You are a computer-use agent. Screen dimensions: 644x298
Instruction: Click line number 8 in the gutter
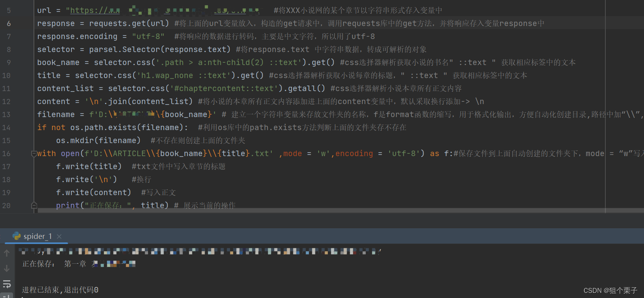coord(9,50)
